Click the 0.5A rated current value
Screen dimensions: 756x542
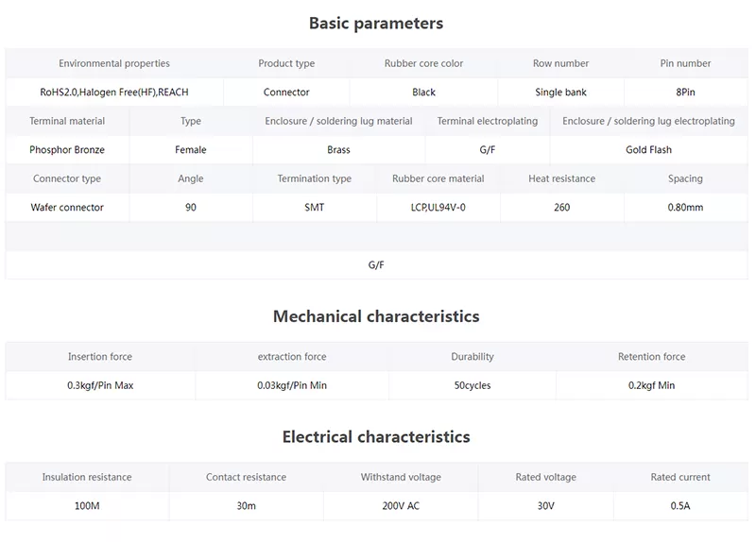(680, 506)
